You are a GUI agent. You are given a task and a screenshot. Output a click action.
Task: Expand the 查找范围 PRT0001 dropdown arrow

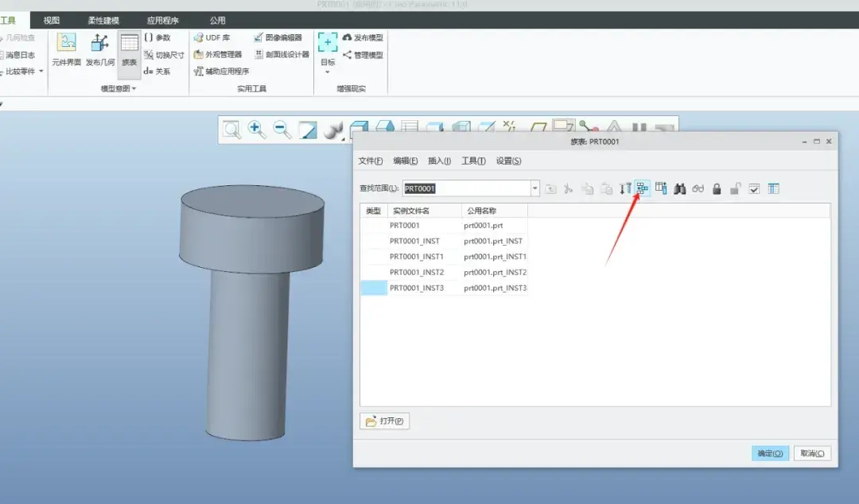534,188
